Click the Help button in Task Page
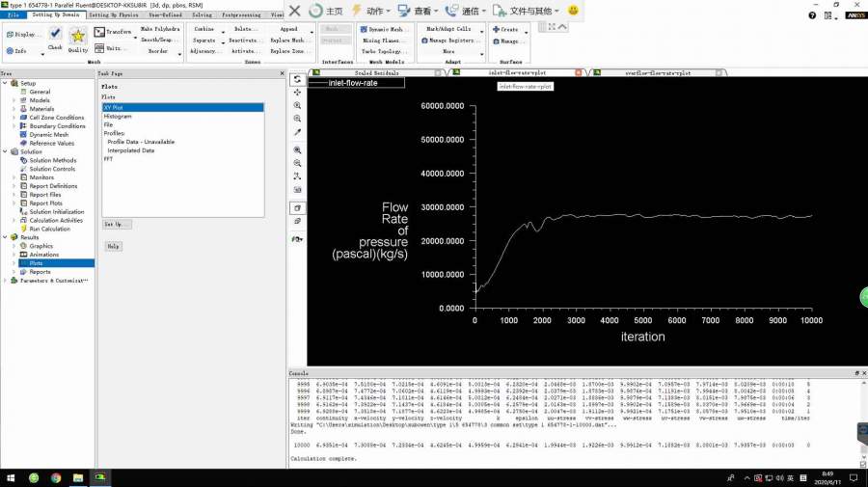Screen dimensions: 868x487 point(114,247)
